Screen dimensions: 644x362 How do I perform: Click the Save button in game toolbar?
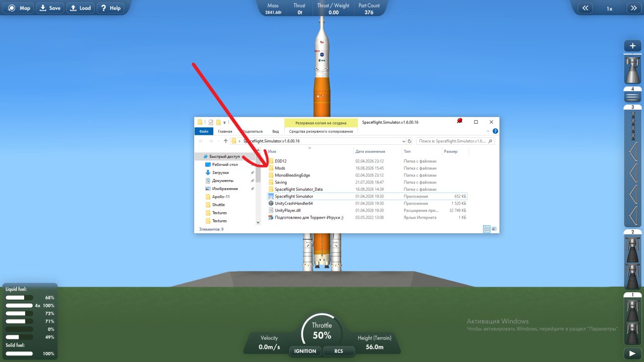[50, 8]
